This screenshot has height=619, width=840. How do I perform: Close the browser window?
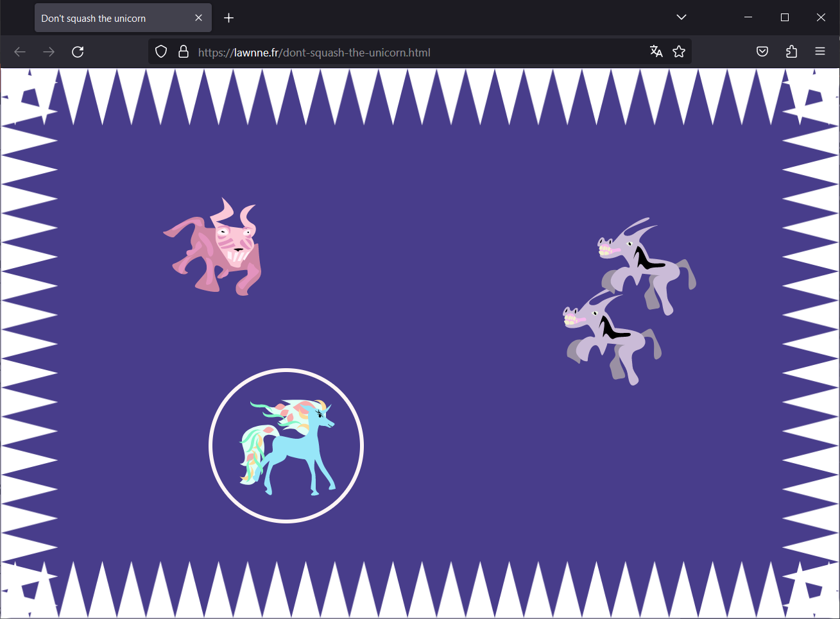click(x=821, y=17)
